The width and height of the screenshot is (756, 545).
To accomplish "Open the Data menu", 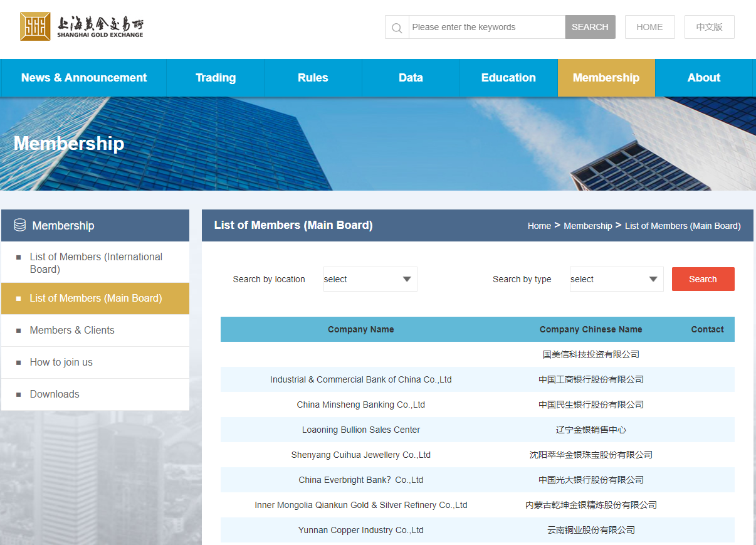I will coord(411,78).
